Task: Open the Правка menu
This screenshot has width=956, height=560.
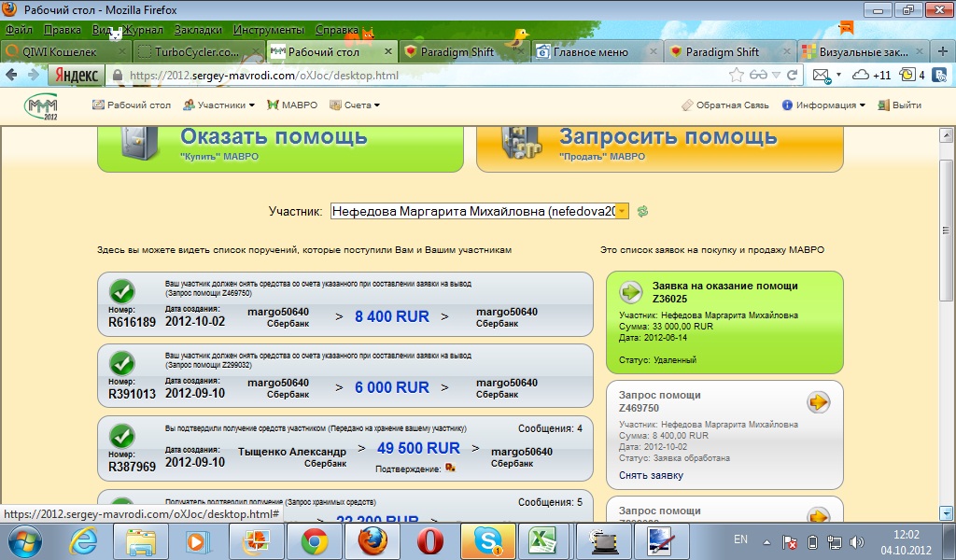Action: (63, 29)
